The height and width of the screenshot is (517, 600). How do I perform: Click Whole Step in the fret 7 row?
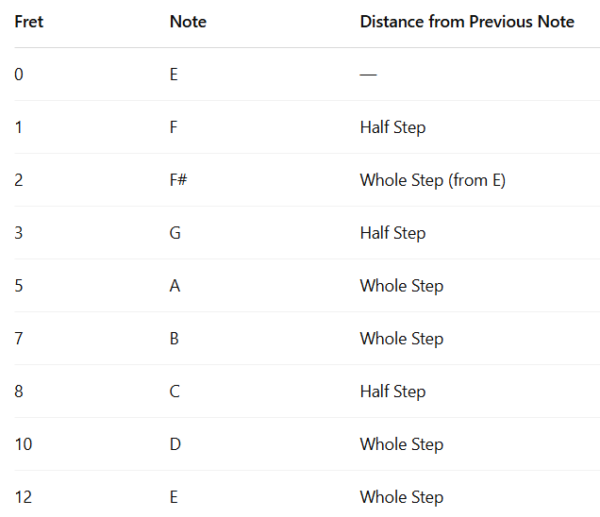[x=401, y=339]
